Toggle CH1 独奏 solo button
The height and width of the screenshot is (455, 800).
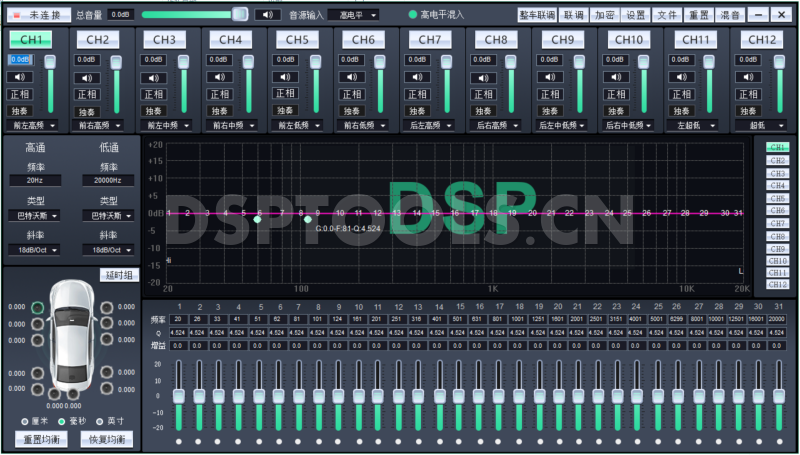20,111
